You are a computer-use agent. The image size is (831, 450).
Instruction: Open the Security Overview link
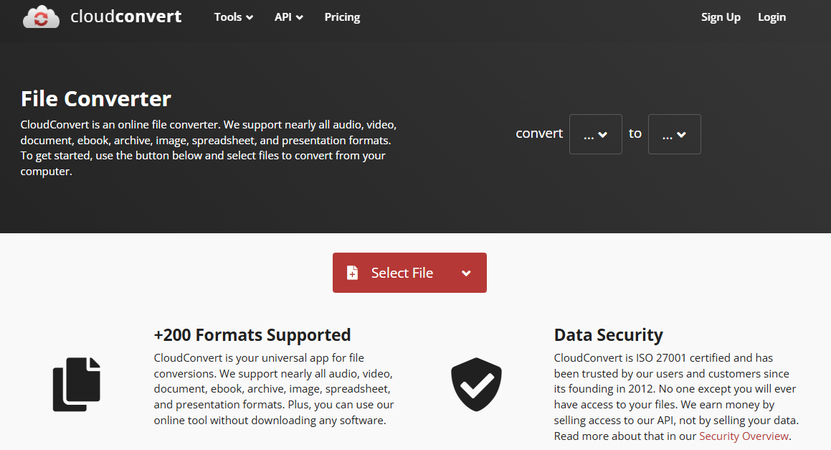tap(744, 436)
